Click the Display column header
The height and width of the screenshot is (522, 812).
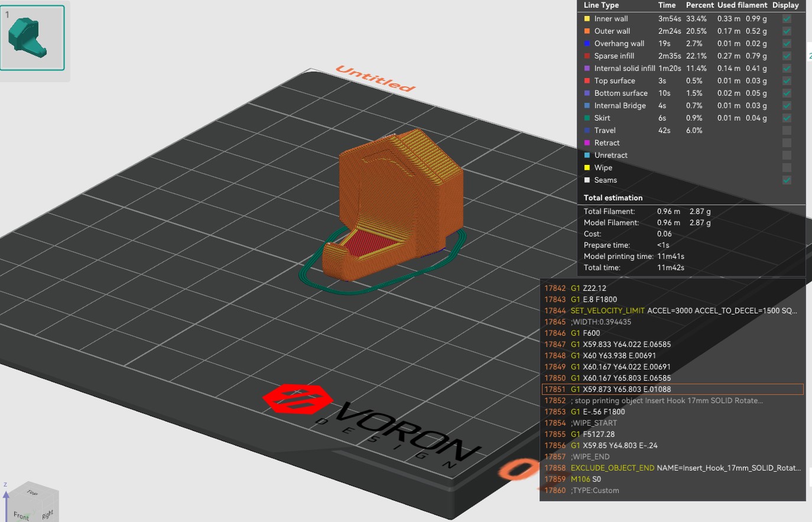(x=785, y=5)
